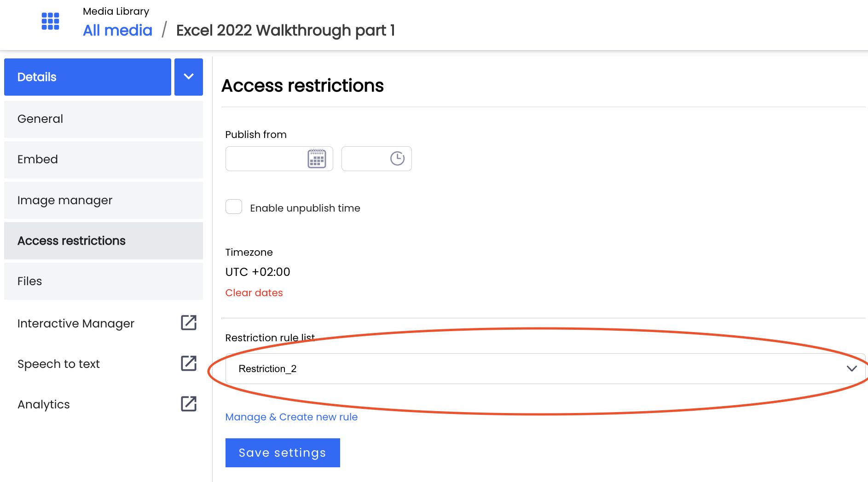The image size is (868, 482).
Task: Open the Publish from calendar picker icon
Action: pyautogui.click(x=317, y=159)
